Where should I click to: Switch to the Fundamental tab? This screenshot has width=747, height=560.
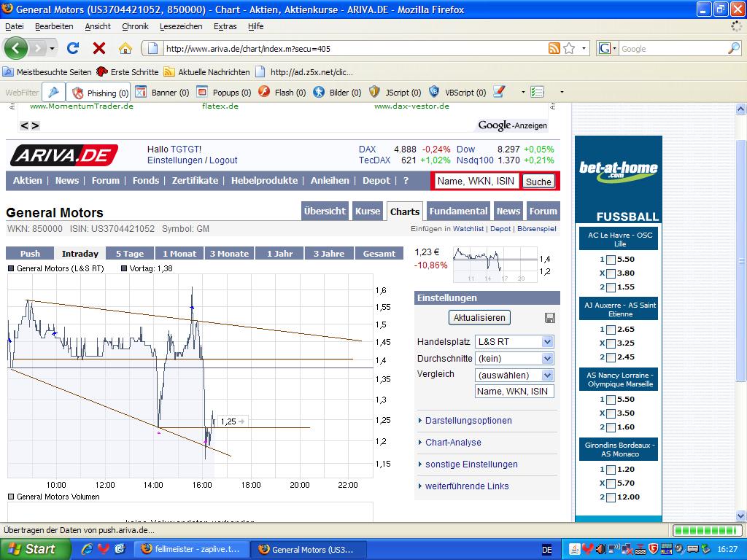(458, 211)
